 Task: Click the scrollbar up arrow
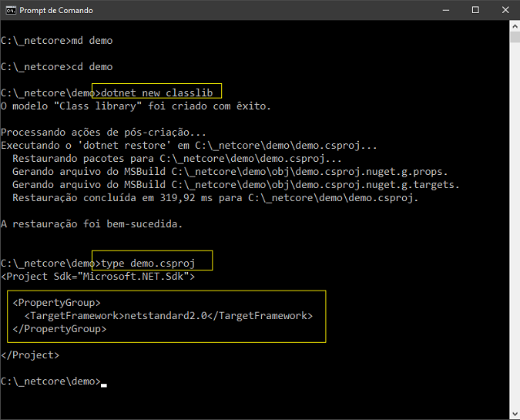tap(515, 26)
